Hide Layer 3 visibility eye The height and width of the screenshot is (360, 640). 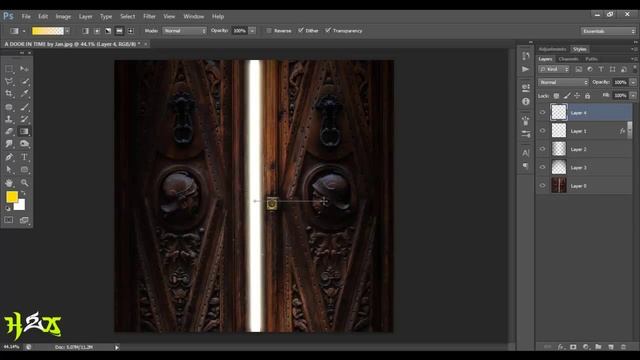[x=542, y=167]
